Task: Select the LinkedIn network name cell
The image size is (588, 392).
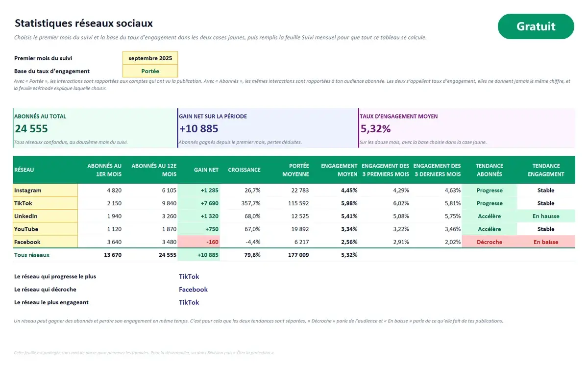Action: point(45,216)
